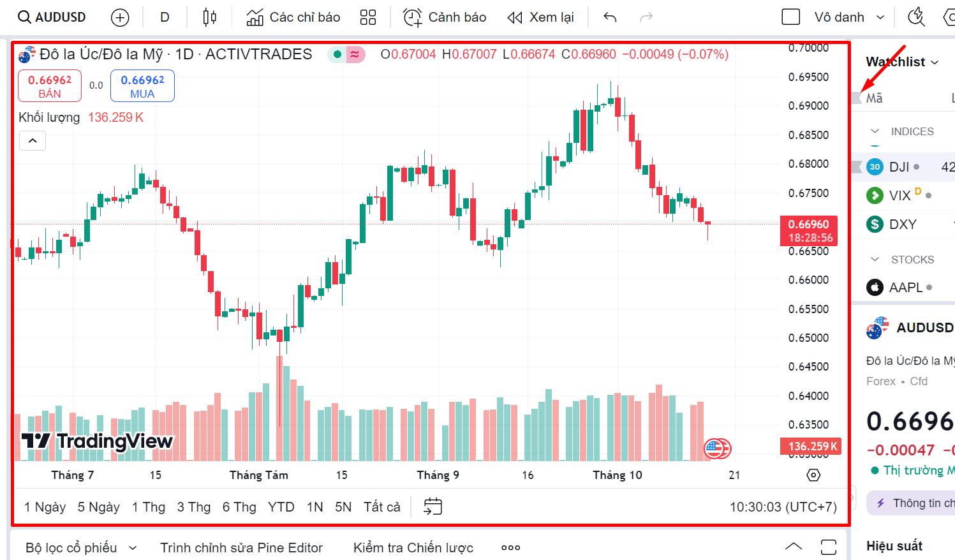Start bar replay with Xem lại

[x=540, y=17]
